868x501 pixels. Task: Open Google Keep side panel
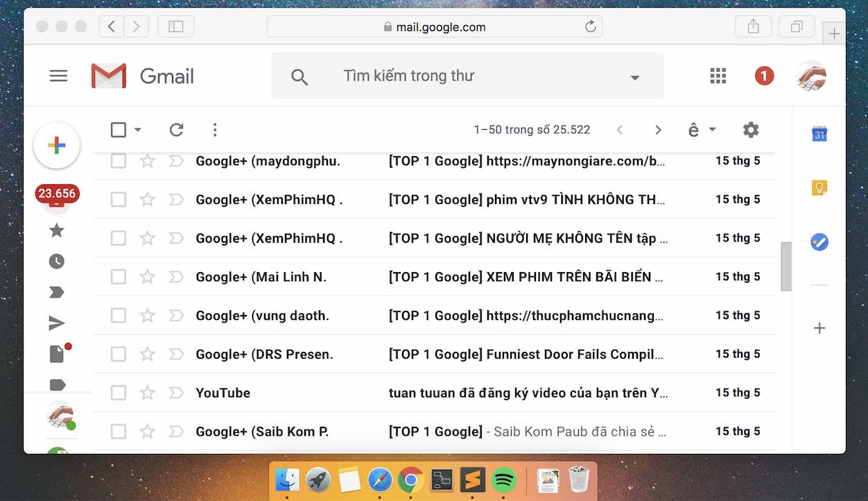[x=819, y=188]
